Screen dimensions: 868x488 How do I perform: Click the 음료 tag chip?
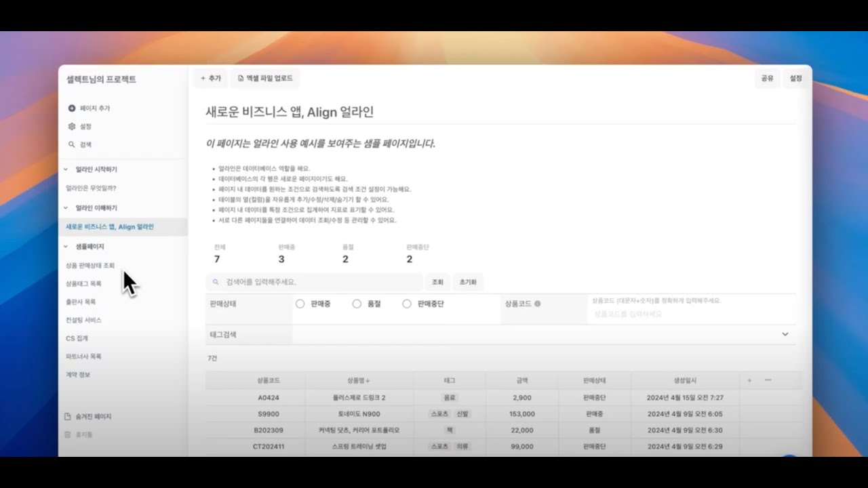point(450,398)
